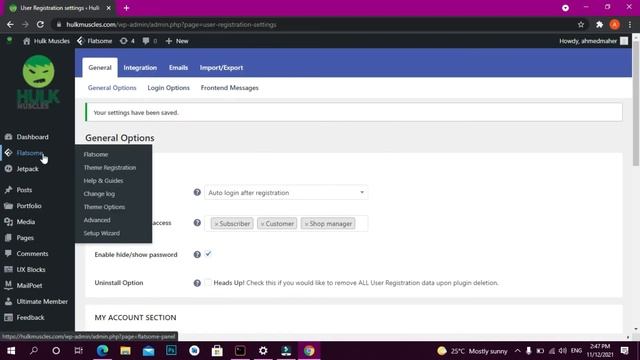Click the browser address bar URL
Viewport: 640px width, 360px height.
pos(171,24)
